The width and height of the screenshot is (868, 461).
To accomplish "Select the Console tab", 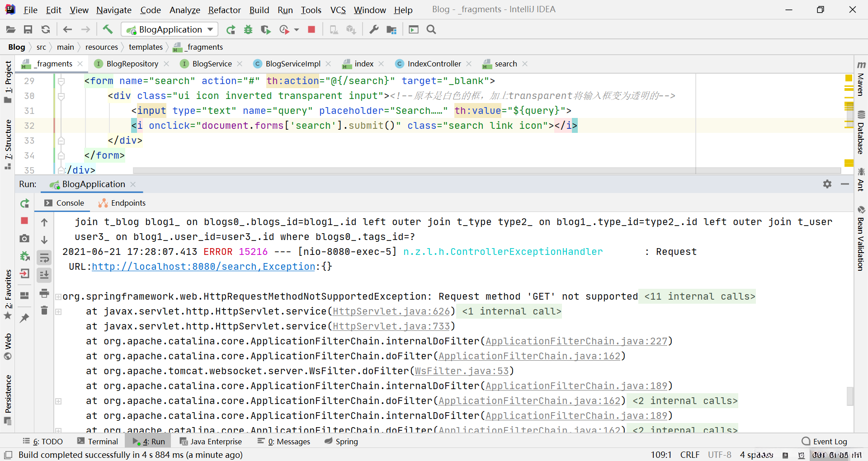I will [x=64, y=203].
